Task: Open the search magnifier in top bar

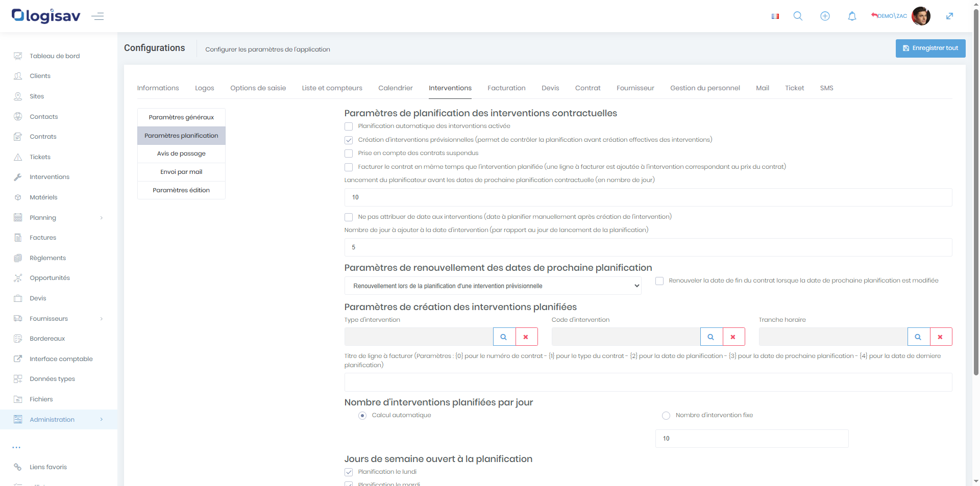Action: (798, 16)
